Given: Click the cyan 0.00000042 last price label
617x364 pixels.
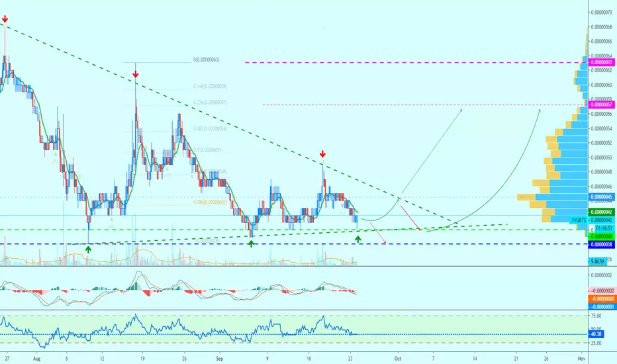Looking at the screenshot, I should (x=602, y=220).
